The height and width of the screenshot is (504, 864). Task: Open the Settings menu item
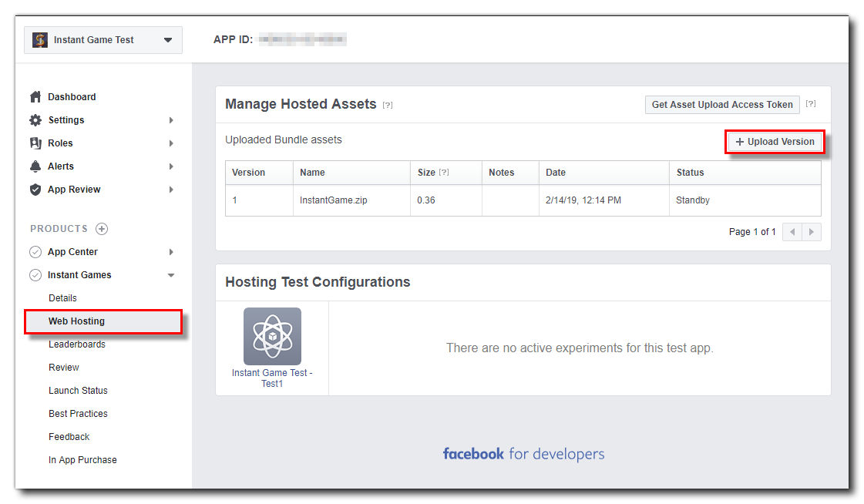(66, 120)
